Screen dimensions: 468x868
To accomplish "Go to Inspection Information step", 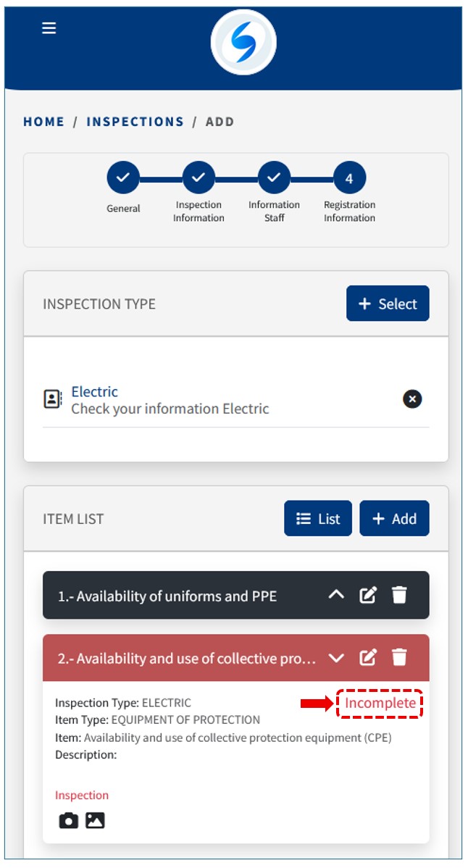I will point(199,178).
